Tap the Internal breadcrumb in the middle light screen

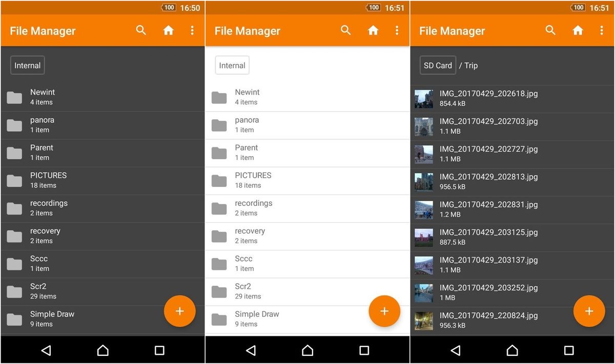click(x=232, y=65)
